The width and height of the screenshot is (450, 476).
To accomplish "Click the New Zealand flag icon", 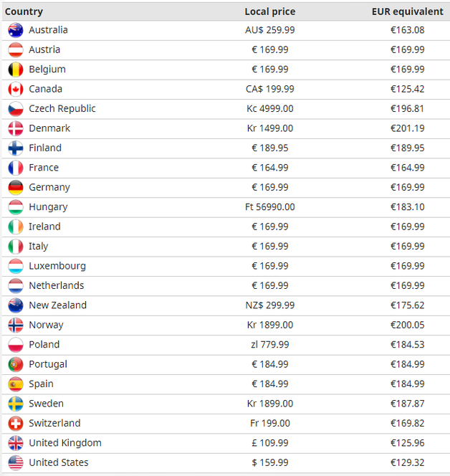I will [x=16, y=305].
